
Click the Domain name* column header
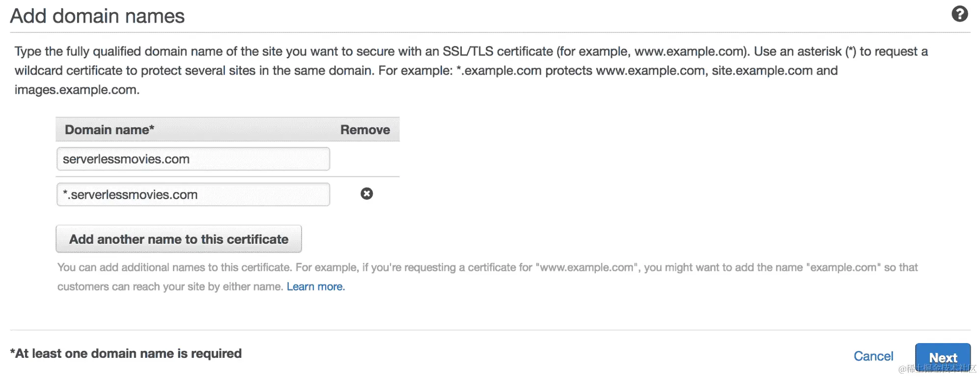tap(110, 130)
